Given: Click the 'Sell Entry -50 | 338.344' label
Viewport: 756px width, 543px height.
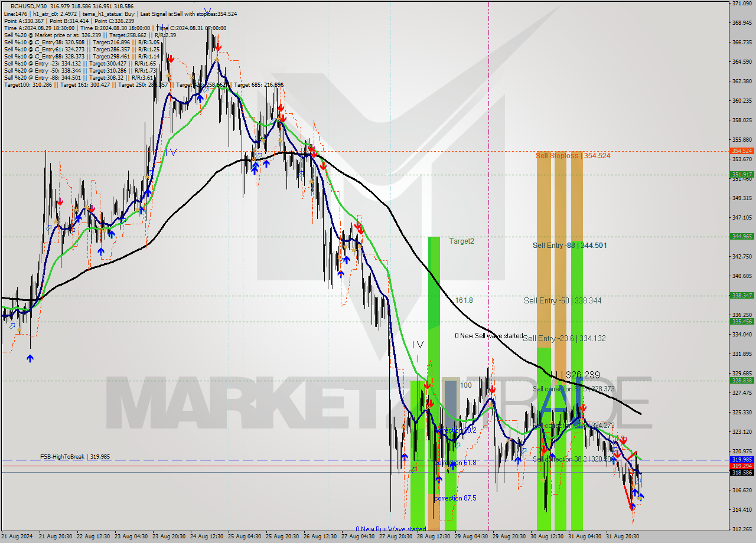Looking at the screenshot, I should pyautogui.click(x=562, y=301).
